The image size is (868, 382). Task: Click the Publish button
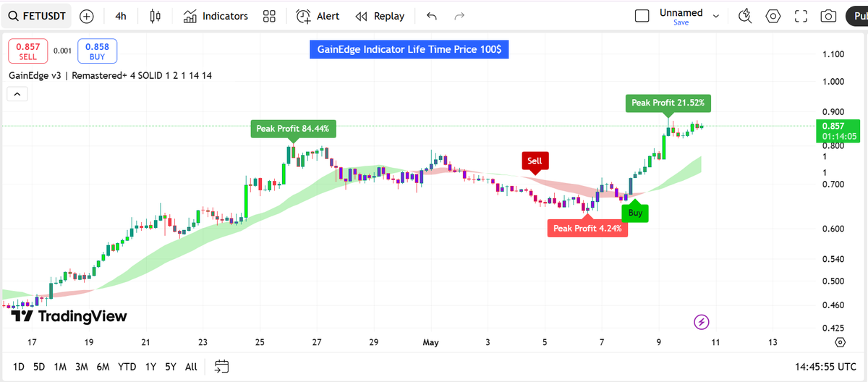tap(856, 16)
